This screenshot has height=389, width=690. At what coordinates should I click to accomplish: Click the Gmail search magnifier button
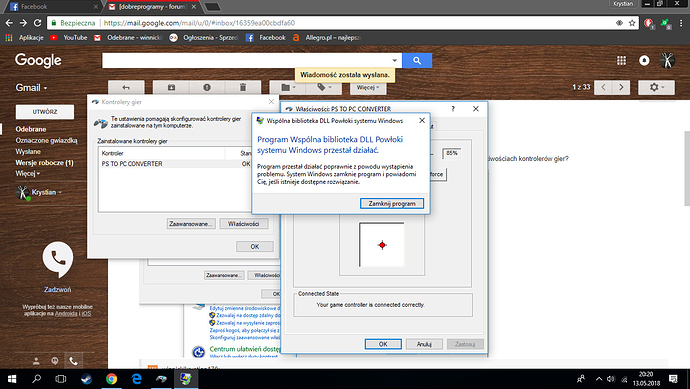417,61
